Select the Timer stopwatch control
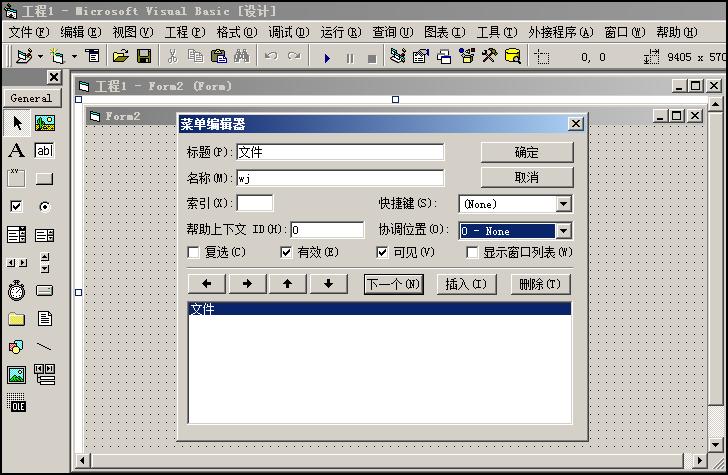Image resolution: width=728 pixels, height=475 pixels. (17, 291)
